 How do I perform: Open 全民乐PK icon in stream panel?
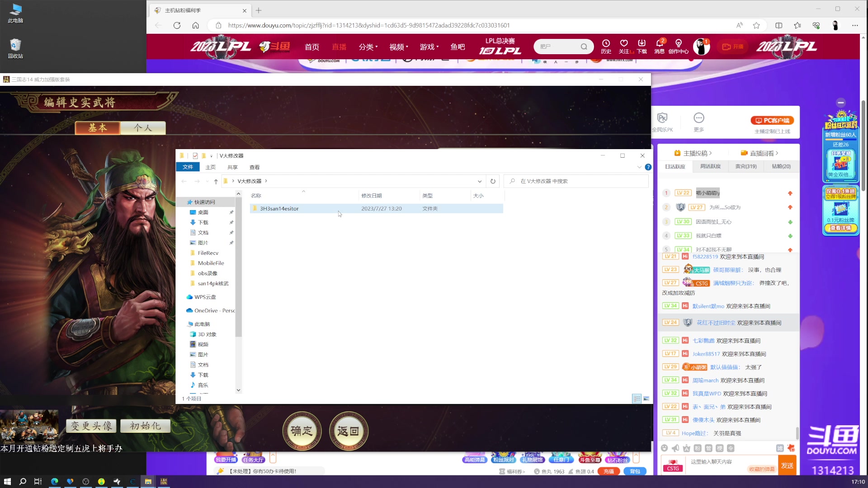tap(662, 122)
